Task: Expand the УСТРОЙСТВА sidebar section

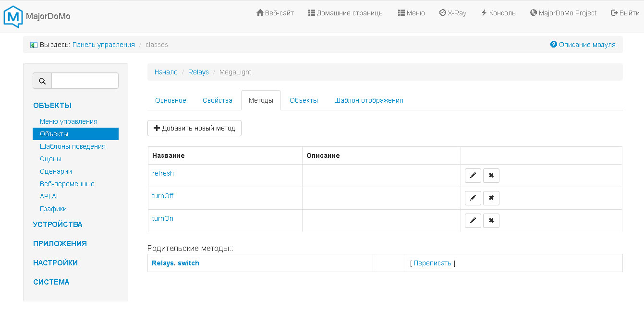Action: click(58, 224)
